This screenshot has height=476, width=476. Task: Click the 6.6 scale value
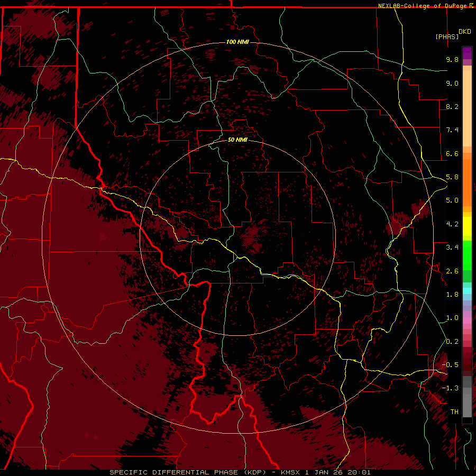click(452, 153)
